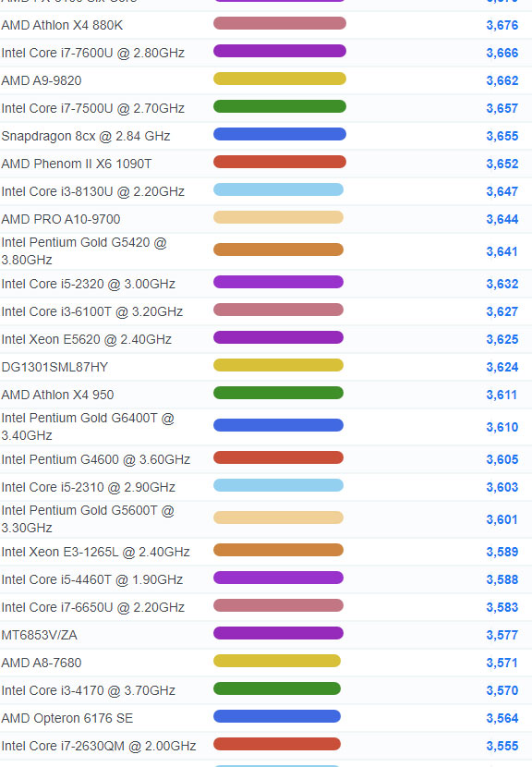Screen dimensions: 532x767
Task: Click the light blue bar for Core i5-2310
Action: click(x=278, y=485)
